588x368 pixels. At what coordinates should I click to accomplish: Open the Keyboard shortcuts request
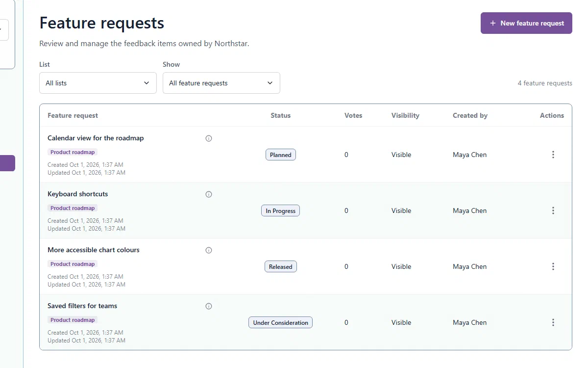point(77,194)
